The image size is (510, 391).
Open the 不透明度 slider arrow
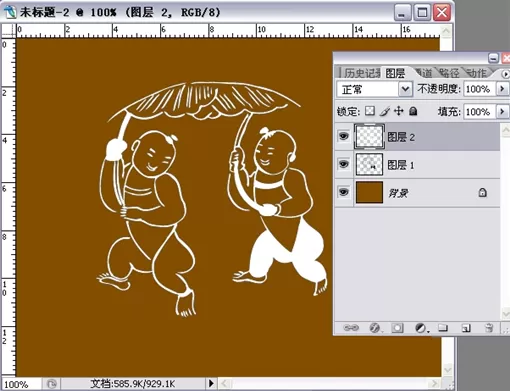[x=502, y=89]
